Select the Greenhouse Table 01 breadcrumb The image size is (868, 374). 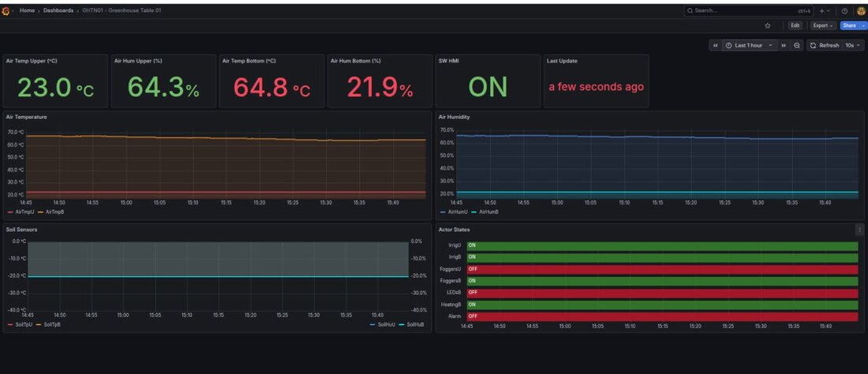pos(122,10)
